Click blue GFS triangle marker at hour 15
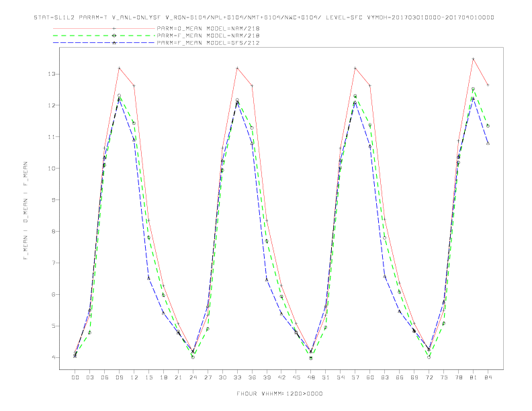The image size is (532, 411). coord(148,279)
